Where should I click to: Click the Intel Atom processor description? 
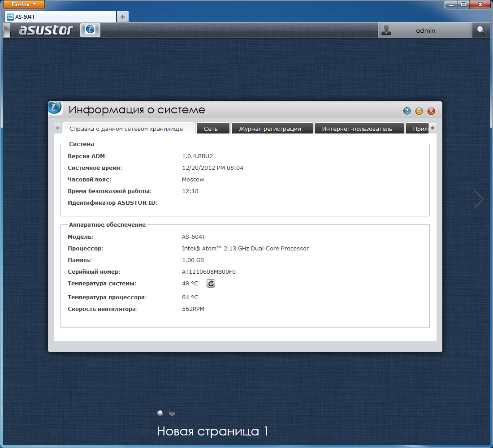245,248
